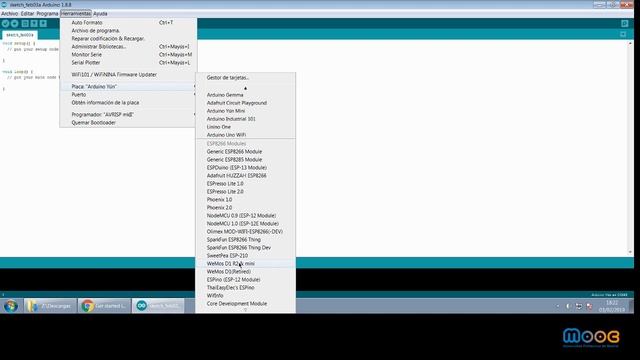This screenshot has width=640, height=360.
Task: Select Arduino Industrial 101 board
Action: [x=245, y=119]
